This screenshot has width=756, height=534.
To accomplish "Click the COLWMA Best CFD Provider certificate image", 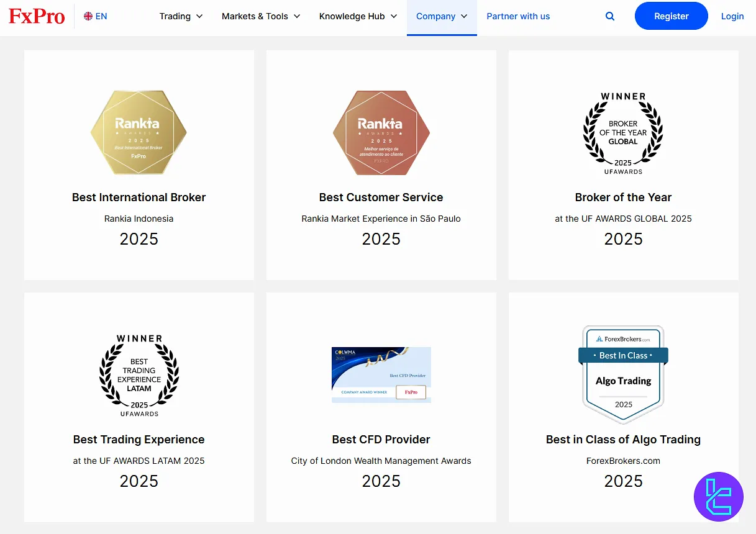I will (x=381, y=375).
